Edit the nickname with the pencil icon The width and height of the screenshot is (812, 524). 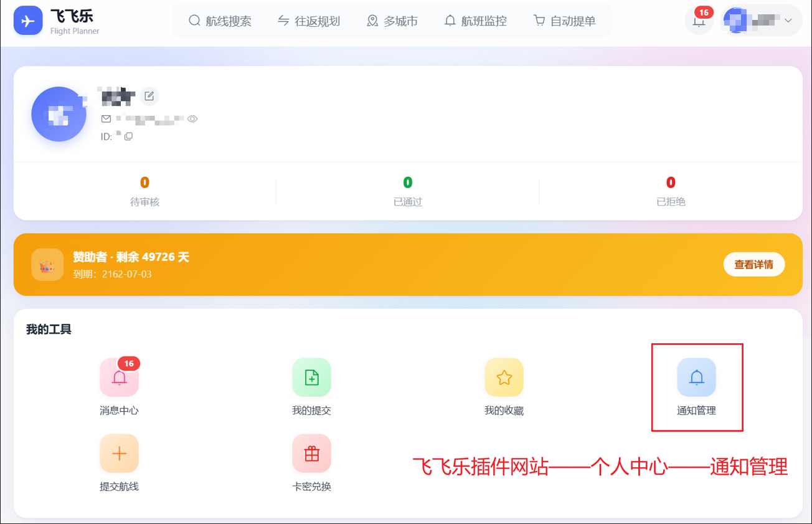coord(149,96)
